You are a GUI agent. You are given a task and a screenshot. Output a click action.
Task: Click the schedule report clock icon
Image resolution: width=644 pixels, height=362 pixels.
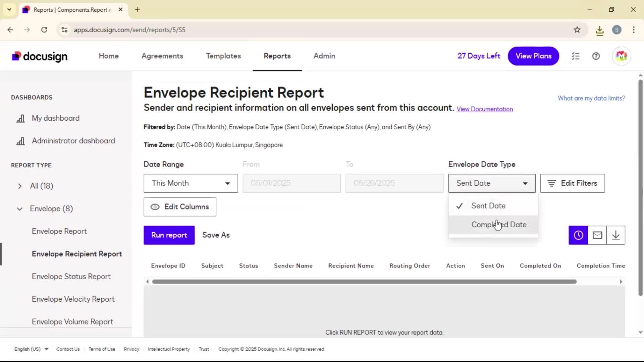[578, 235]
